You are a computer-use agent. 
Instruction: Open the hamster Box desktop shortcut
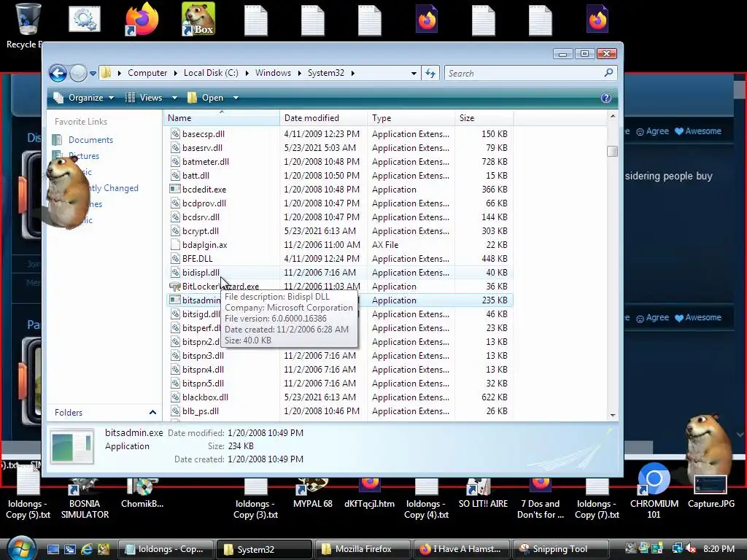click(198, 19)
